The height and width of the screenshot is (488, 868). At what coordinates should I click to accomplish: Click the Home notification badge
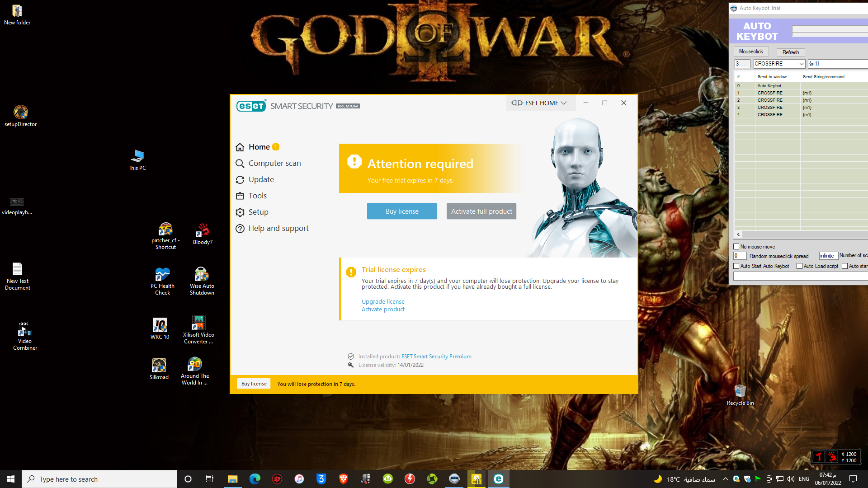[x=276, y=147]
